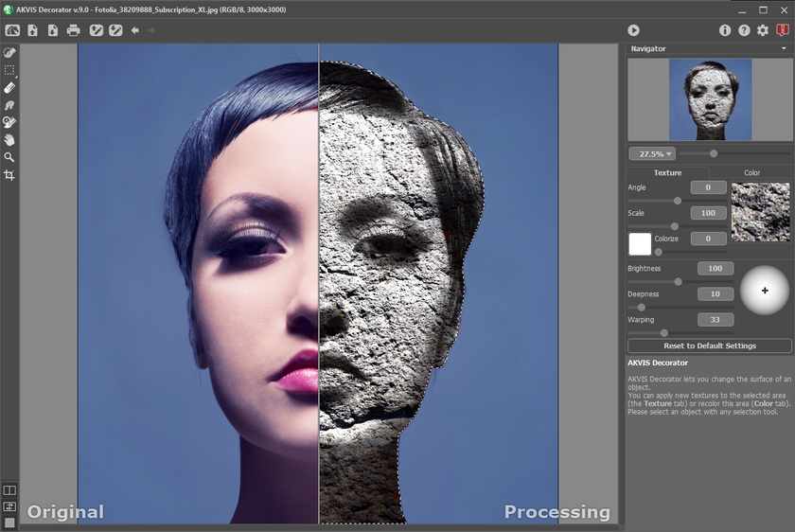
Task: Change the workspace background color square
Action: click(9, 523)
